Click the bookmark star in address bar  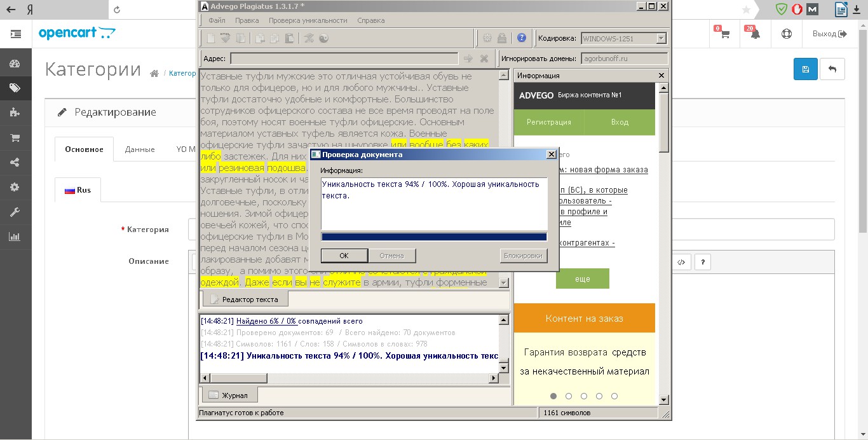tap(747, 10)
